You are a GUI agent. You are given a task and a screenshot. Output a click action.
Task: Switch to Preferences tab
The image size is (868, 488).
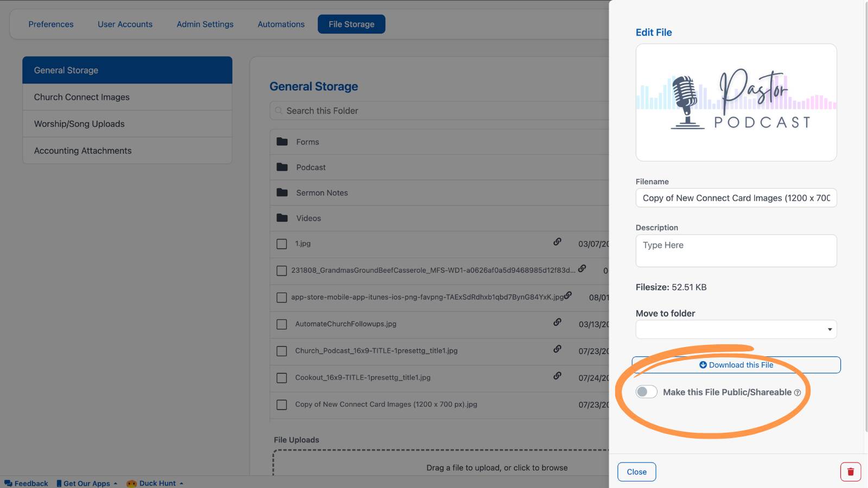click(51, 24)
